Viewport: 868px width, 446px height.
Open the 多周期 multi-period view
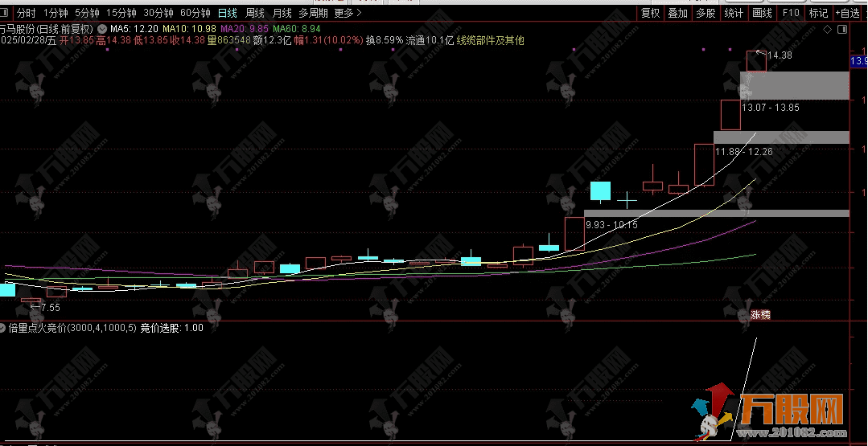pyautogui.click(x=313, y=13)
